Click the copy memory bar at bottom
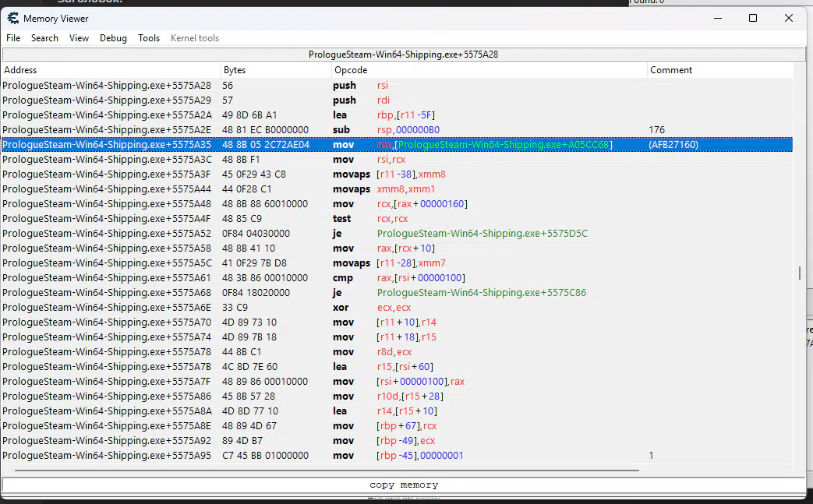The width and height of the screenshot is (813, 504). (404, 485)
